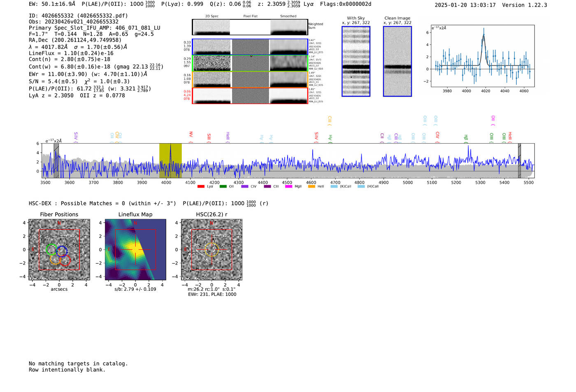The height and width of the screenshot is (392, 576).
Task: Click 'Q(z): 0.06' in the header
Action: [225, 4]
